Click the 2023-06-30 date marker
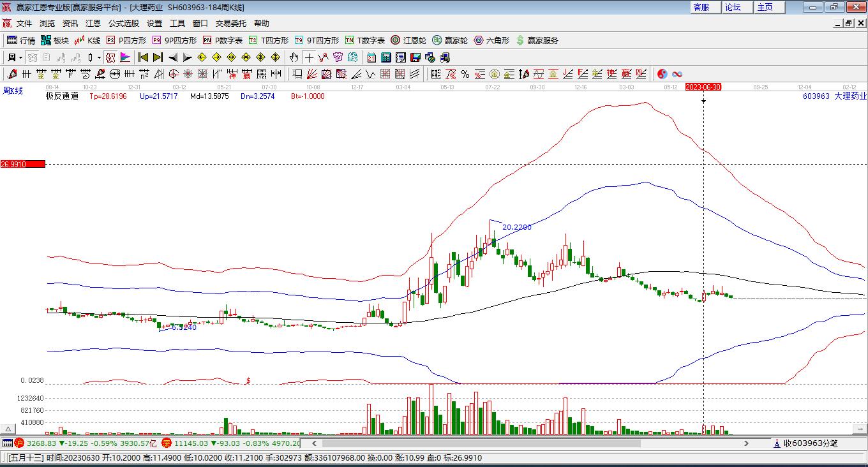This screenshot has width=868, height=467. pos(703,87)
